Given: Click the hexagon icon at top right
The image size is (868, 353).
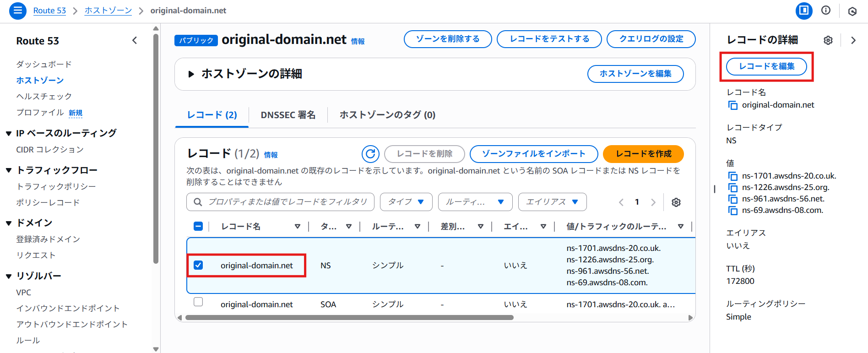Looking at the screenshot, I should coord(852,11).
